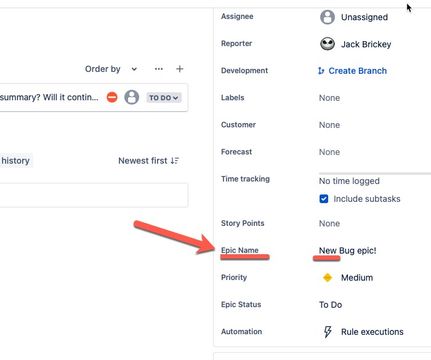Click the Unassigned assignee avatar icon

pos(327,17)
